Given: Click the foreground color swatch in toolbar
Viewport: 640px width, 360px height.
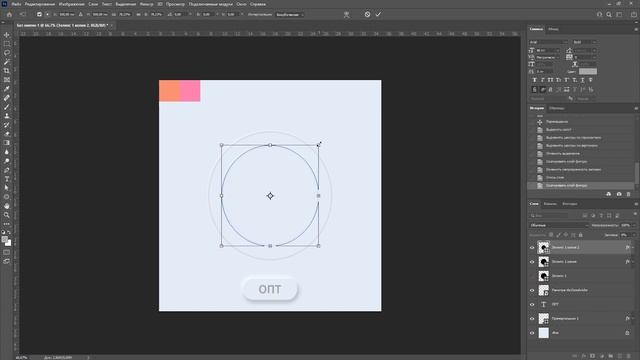Looking at the screenshot, I should coord(5,240).
